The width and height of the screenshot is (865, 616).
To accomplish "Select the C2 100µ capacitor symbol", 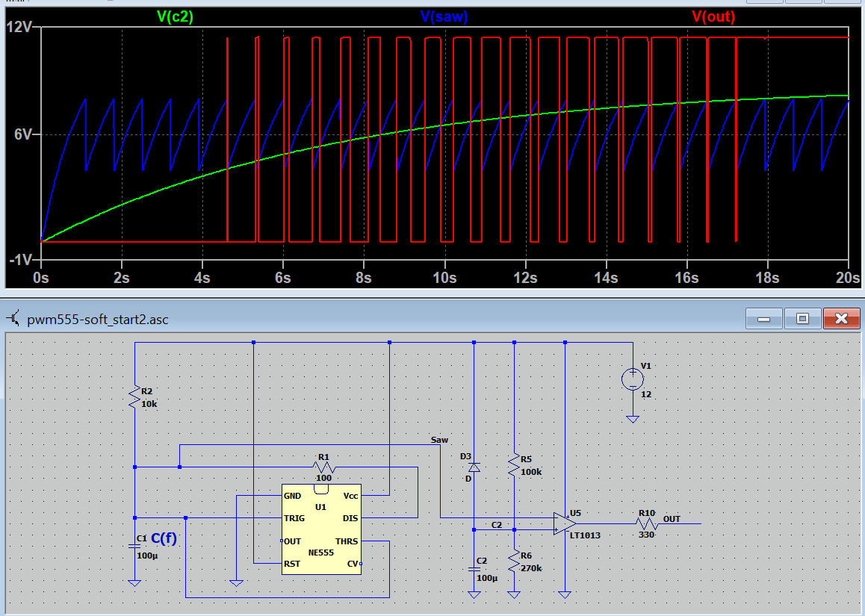I will click(x=474, y=568).
